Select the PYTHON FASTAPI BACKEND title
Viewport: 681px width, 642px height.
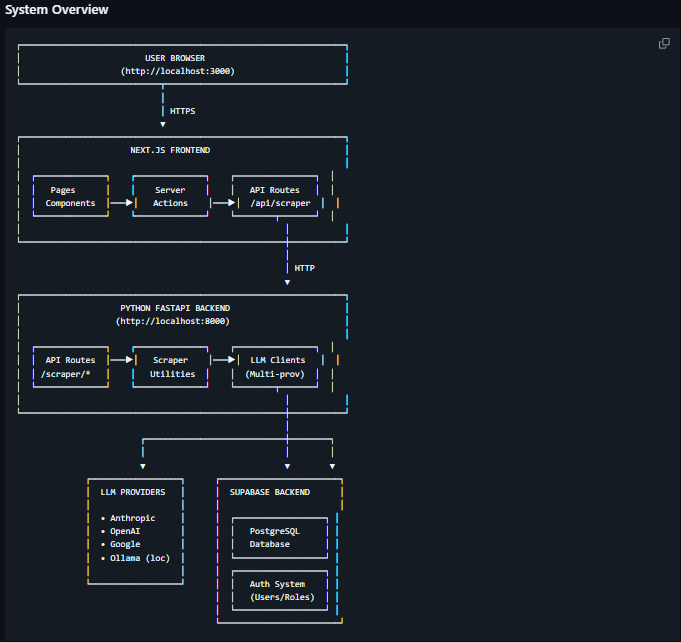coord(176,307)
